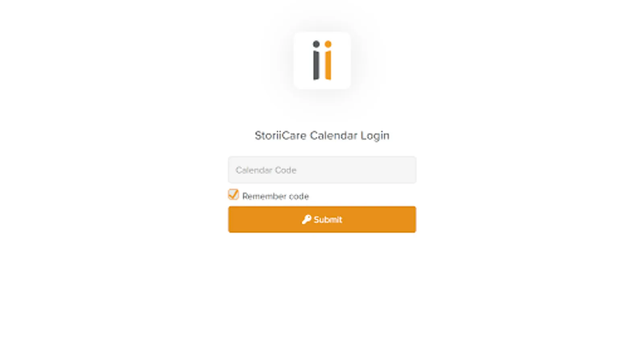Submit the calendar login form
The height and width of the screenshot is (362, 644).
(322, 219)
